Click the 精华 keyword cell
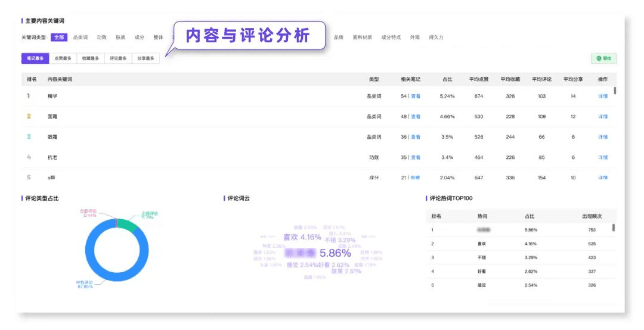644x330 pixels. 52,96
